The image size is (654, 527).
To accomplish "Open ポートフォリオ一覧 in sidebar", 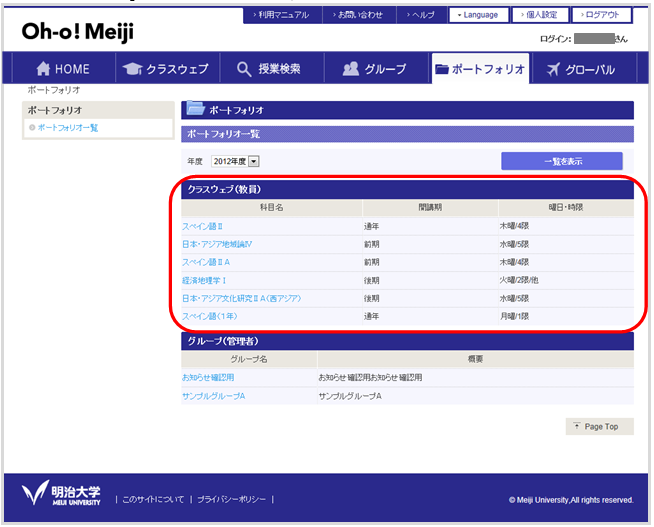I will tap(68, 128).
